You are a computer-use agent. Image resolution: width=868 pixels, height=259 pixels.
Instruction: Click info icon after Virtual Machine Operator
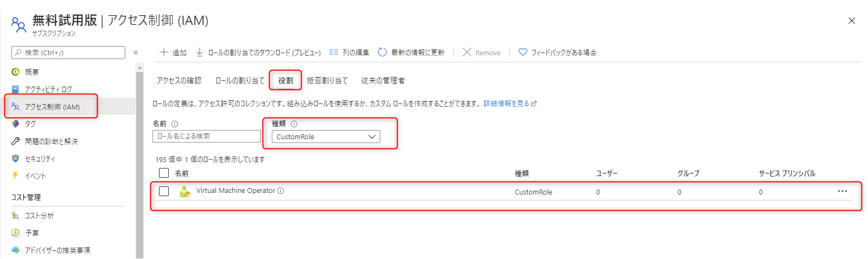point(280,191)
